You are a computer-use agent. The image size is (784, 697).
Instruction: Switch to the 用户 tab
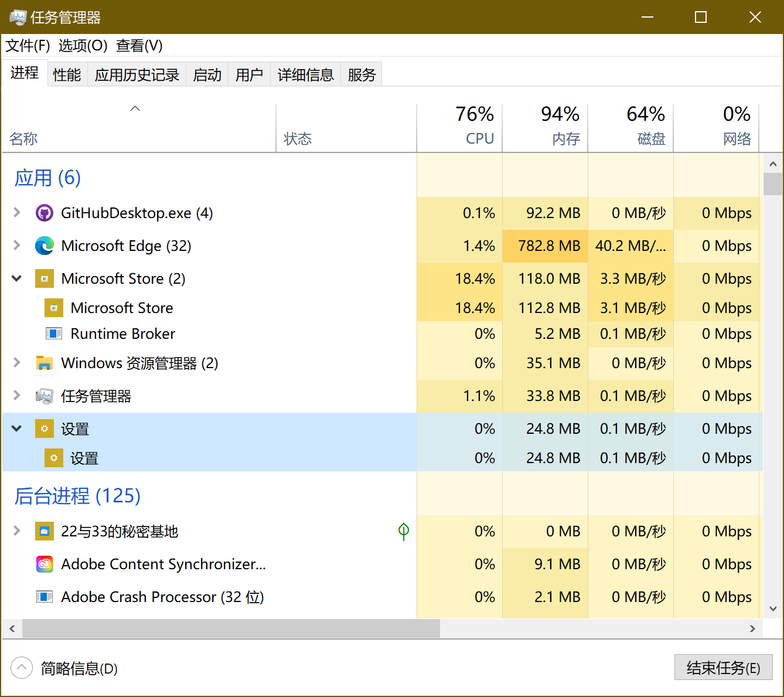point(250,74)
